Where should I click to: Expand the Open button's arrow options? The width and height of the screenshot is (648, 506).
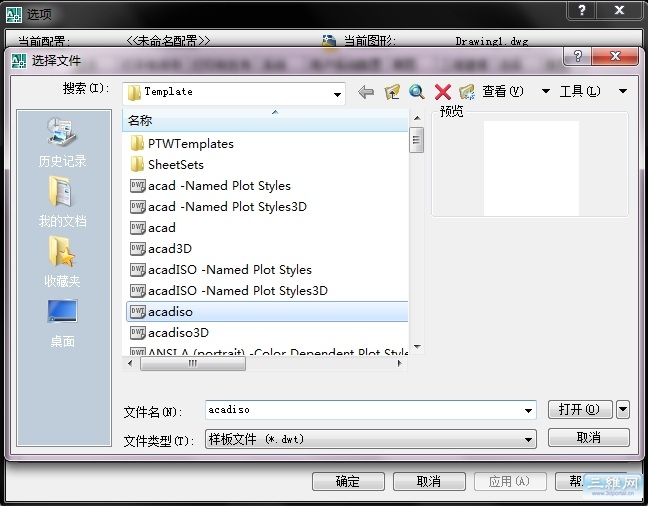[x=623, y=410]
